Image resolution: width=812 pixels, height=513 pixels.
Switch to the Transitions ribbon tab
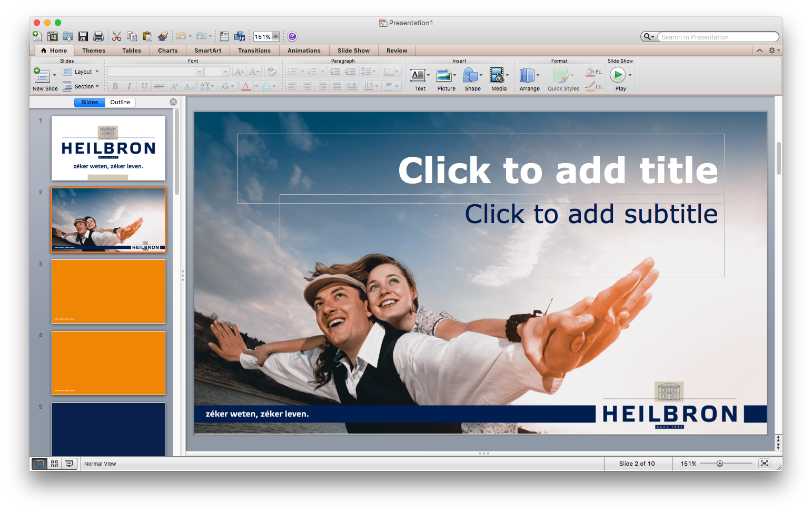[x=254, y=50]
